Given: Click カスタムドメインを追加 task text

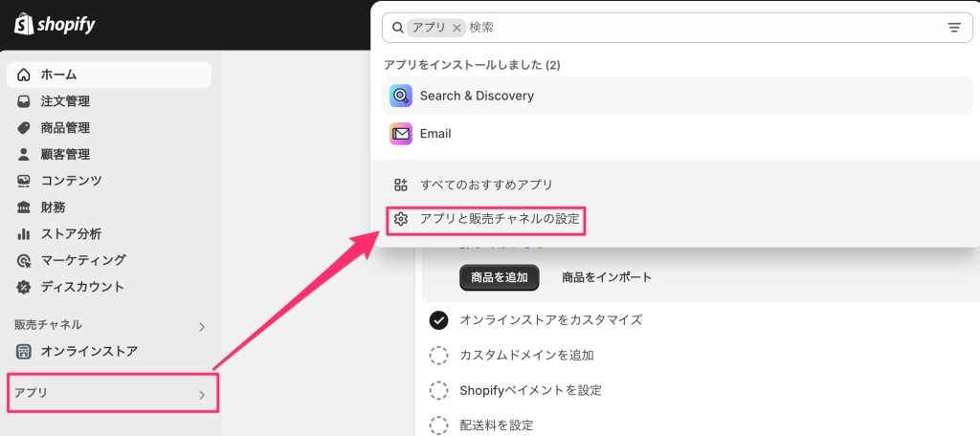Looking at the screenshot, I should (527, 356).
